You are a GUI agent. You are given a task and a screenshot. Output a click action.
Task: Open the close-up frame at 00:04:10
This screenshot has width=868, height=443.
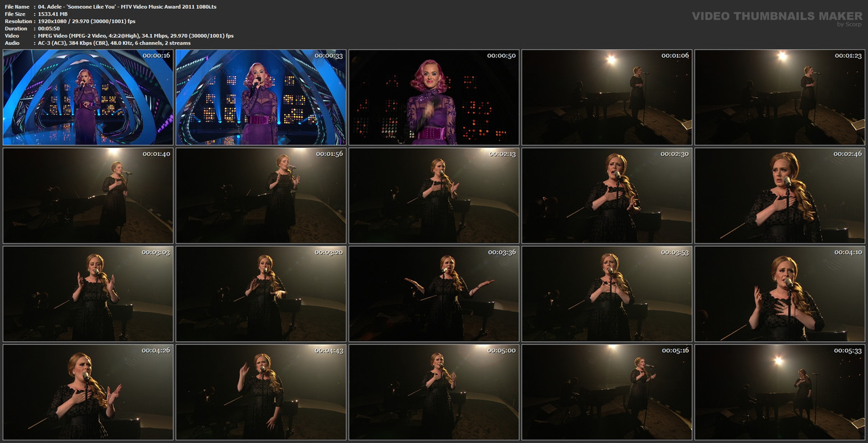pos(780,294)
